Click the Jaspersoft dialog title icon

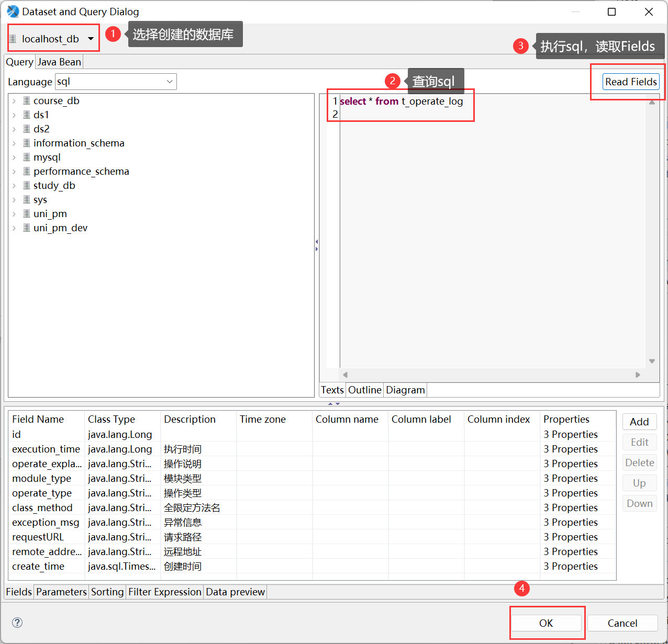click(x=13, y=11)
